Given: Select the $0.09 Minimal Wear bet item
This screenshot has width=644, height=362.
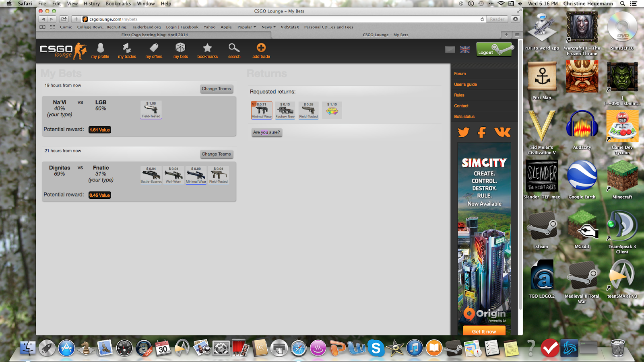Looking at the screenshot, I should pyautogui.click(x=196, y=175).
